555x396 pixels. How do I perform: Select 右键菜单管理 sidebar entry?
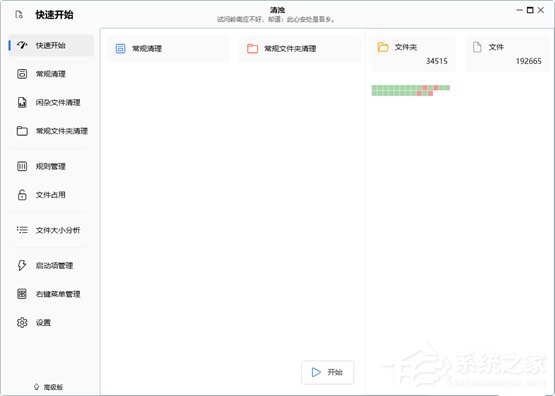pos(58,294)
